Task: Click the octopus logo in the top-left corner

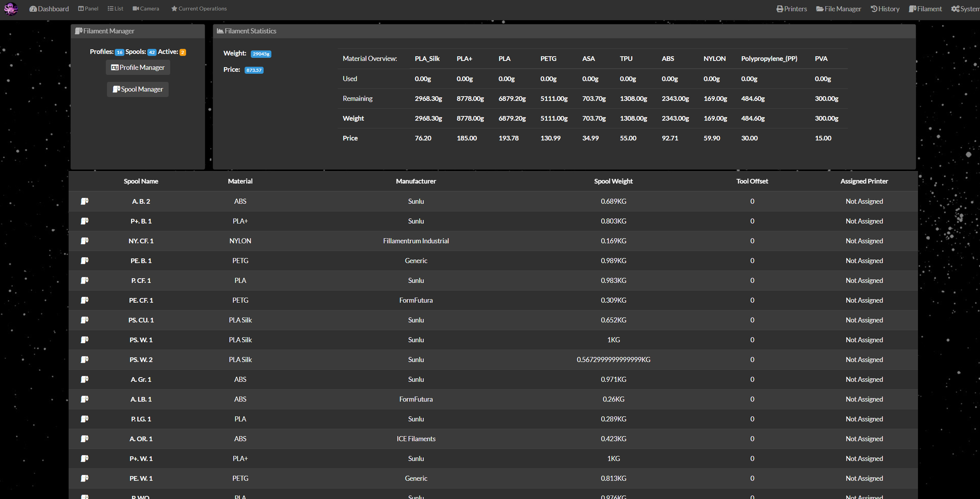Action: tap(10, 9)
